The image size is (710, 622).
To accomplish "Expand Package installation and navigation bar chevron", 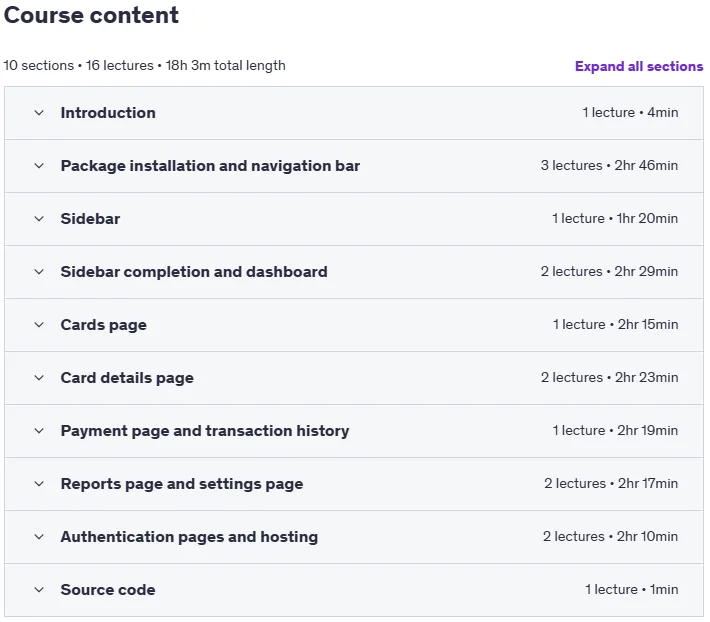I will click(x=39, y=166).
